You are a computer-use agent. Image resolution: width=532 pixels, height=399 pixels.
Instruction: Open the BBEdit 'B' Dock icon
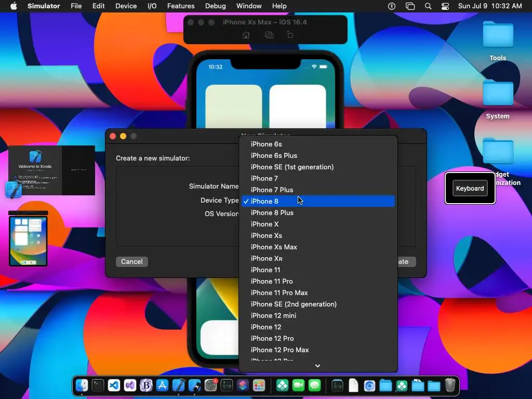point(146,385)
